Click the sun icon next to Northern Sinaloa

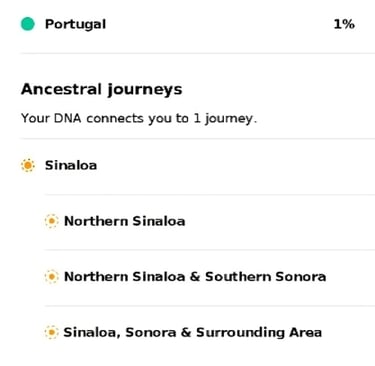click(x=51, y=221)
